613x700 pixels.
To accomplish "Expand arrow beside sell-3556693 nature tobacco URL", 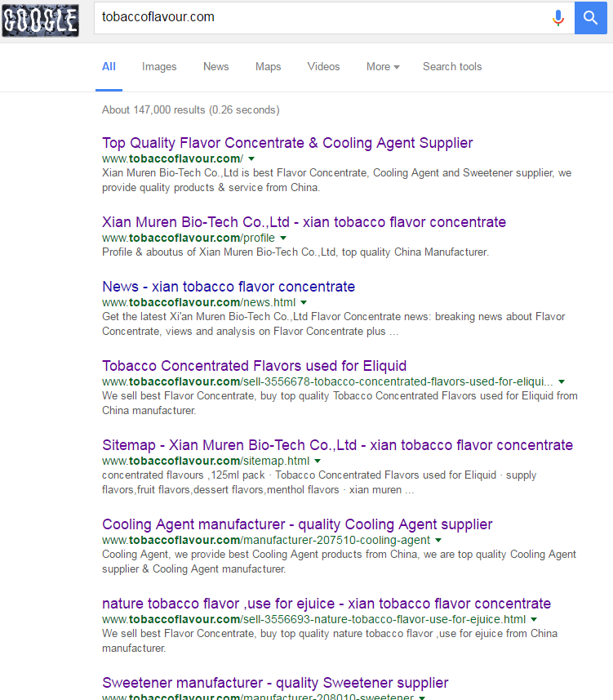I will pyautogui.click(x=534, y=619).
